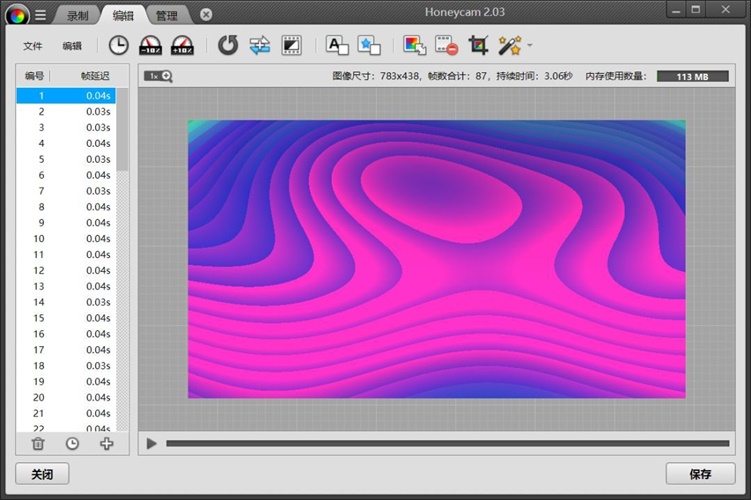Click the playback timeline slider bar
The image size is (751, 500).
(447, 443)
